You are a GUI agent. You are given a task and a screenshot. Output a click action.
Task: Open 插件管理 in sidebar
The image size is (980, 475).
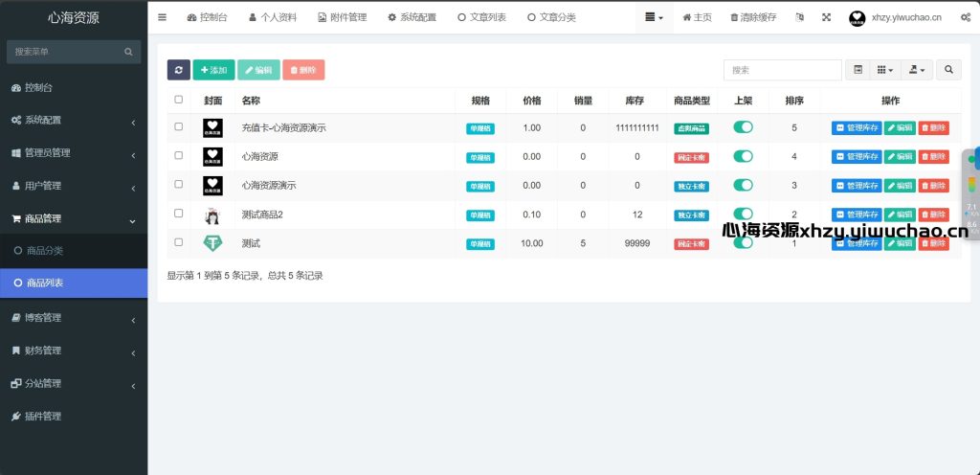point(74,417)
